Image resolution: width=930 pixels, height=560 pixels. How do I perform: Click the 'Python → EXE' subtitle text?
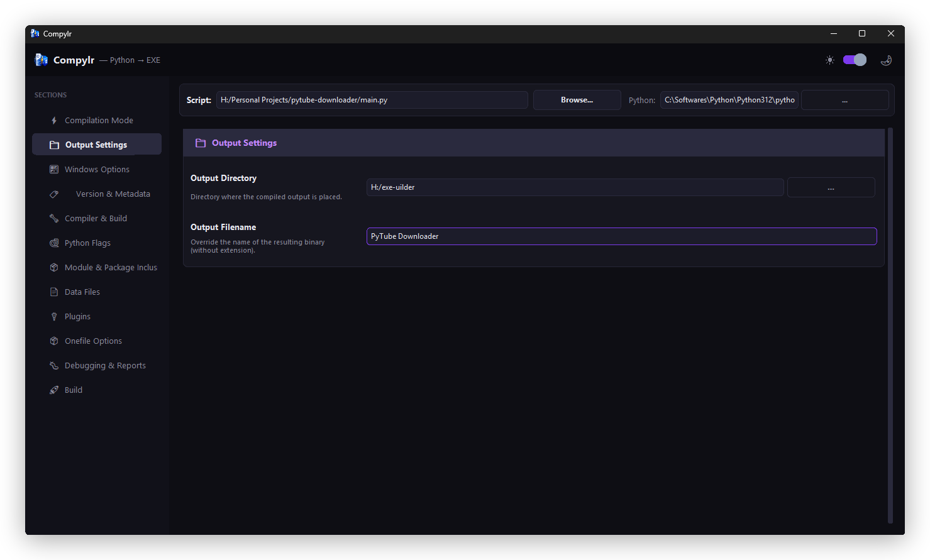(135, 60)
